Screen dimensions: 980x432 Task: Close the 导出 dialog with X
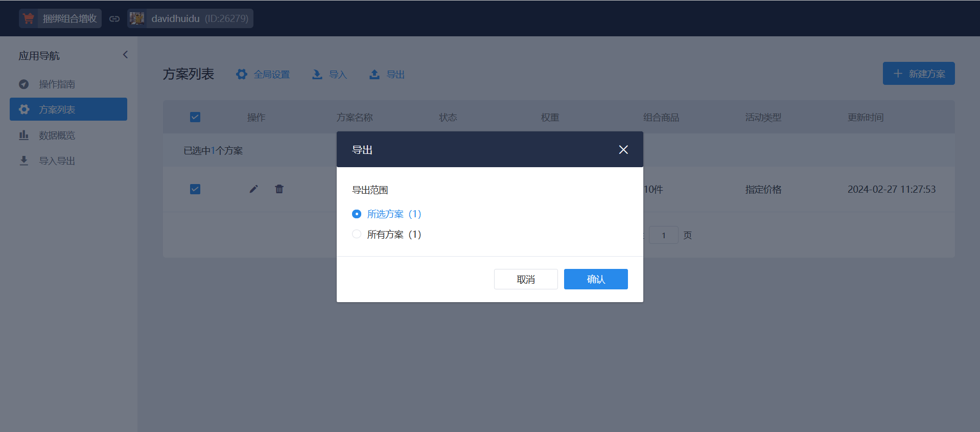click(x=623, y=149)
